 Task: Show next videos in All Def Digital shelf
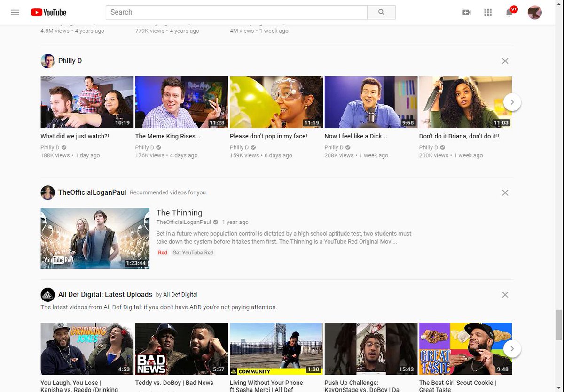click(x=512, y=348)
